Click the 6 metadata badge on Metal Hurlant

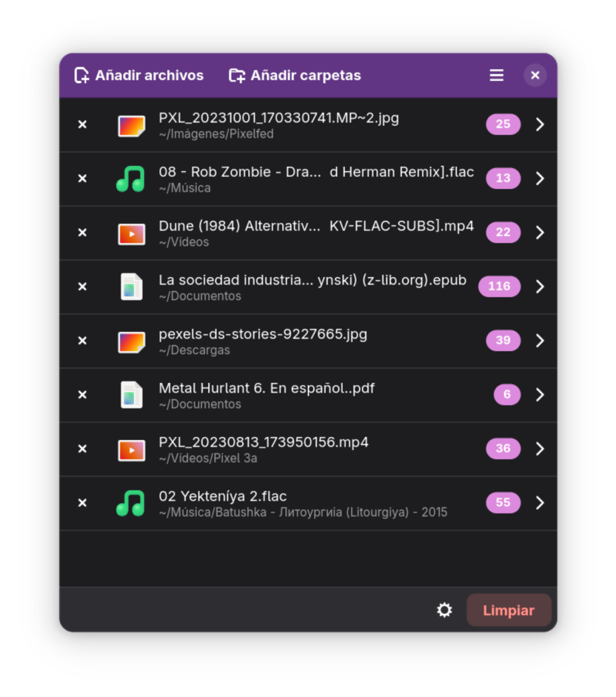[x=507, y=394]
